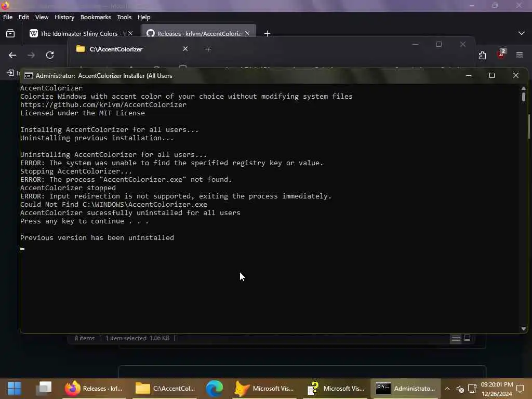532x399 pixels.
Task: Open the fox-icon Microsoft Vis... taskbar button
Action: click(x=264, y=388)
